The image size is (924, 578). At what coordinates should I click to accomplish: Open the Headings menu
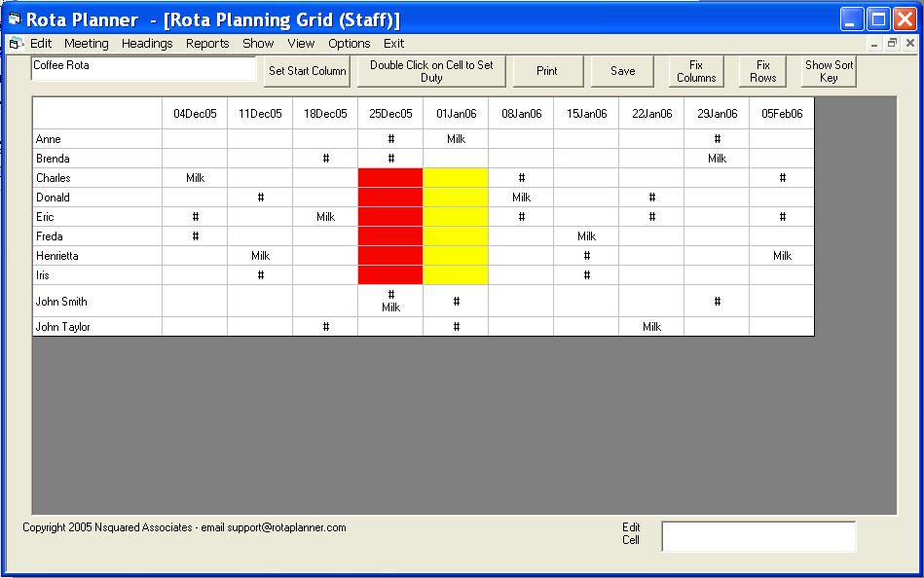click(147, 44)
